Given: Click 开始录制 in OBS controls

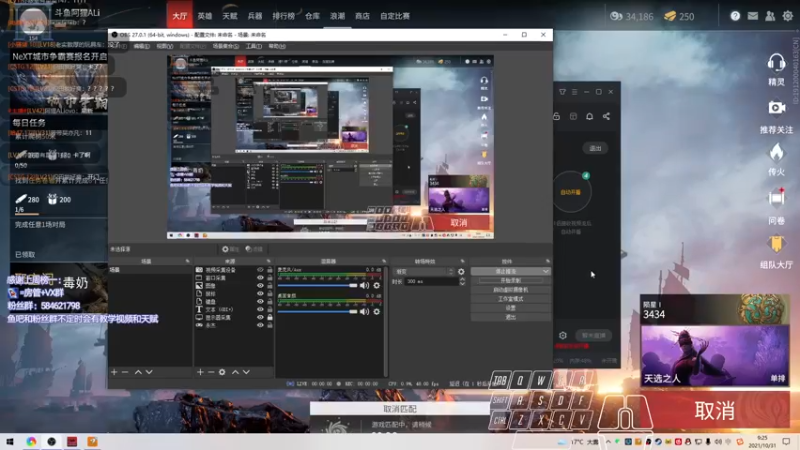Looking at the screenshot, I should pyautogui.click(x=510, y=281).
